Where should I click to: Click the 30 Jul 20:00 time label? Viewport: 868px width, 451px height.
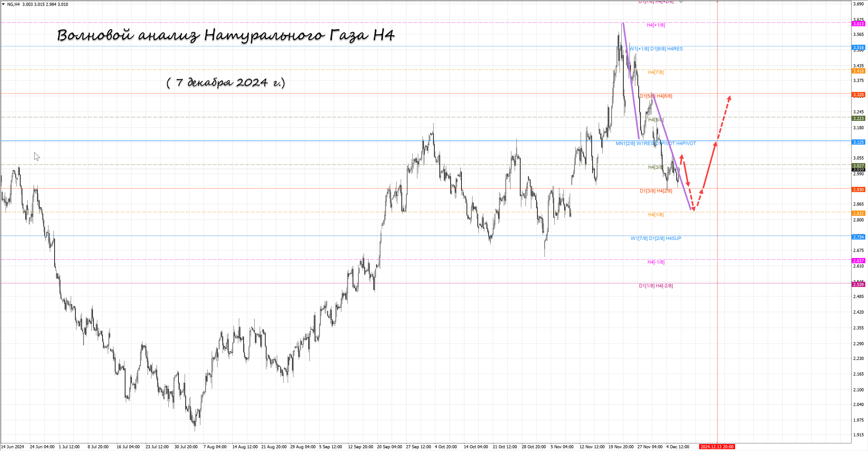click(186, 447)
